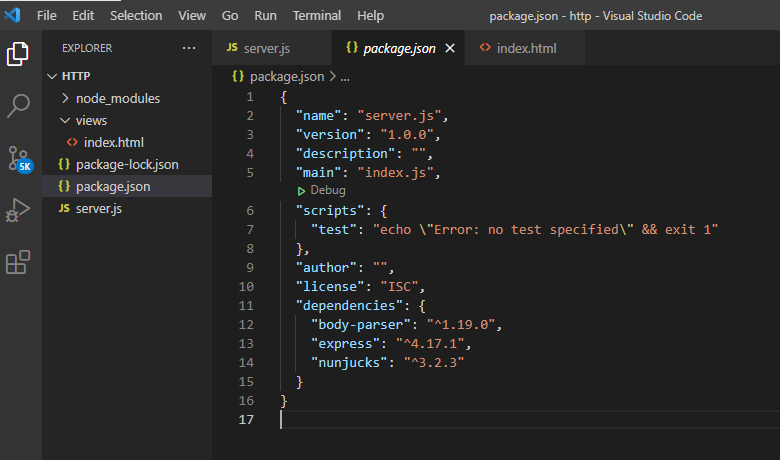
Task: Click the "index.js" main value
Action: coord(395,173)
